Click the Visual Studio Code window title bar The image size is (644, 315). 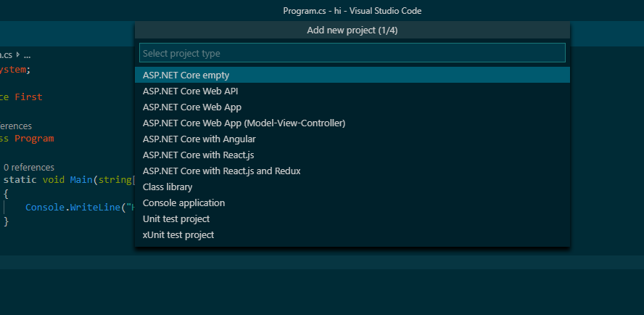(x=352, y=10)
